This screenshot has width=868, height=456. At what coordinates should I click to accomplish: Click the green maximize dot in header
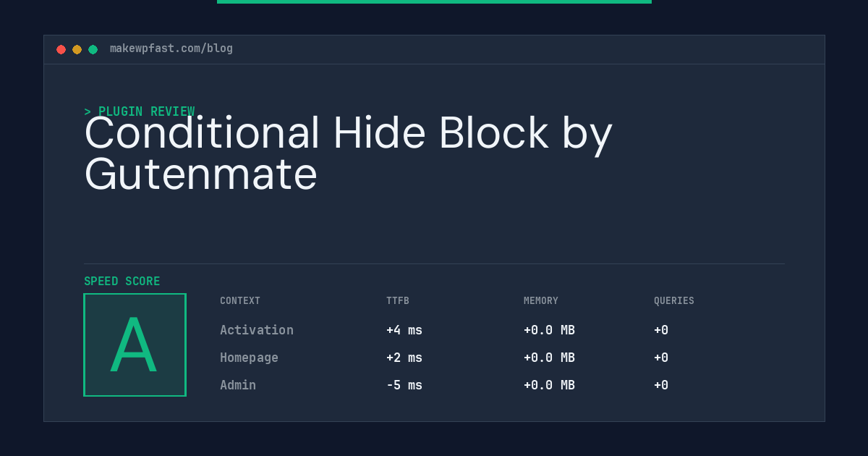tap(93, 49)
